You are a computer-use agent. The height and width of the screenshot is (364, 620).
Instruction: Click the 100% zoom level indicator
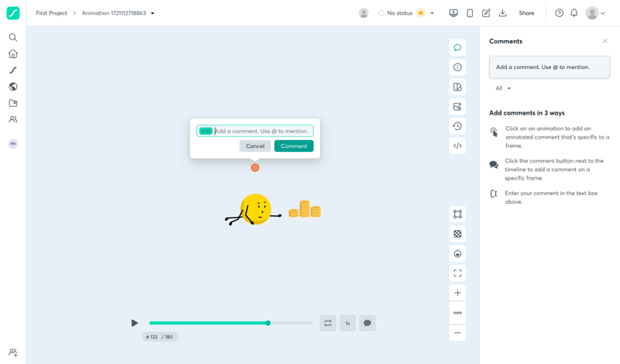coord(457,313)
